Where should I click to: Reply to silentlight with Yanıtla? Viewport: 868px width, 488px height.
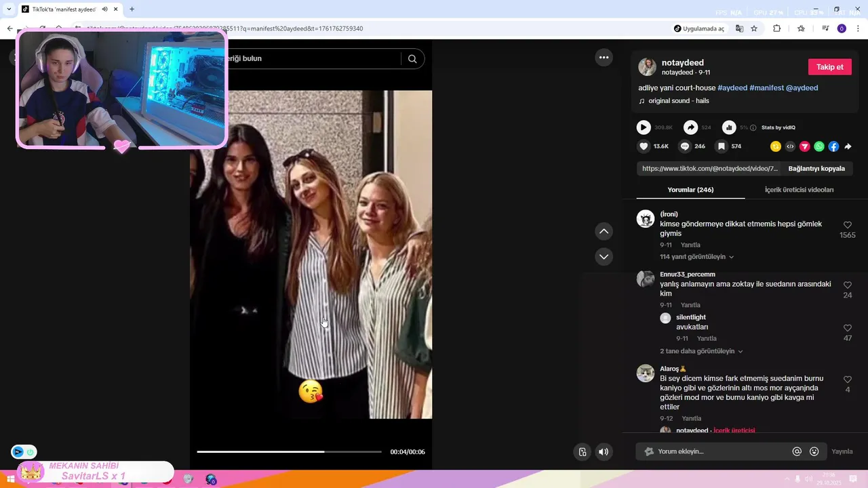[x=707, y=338]
